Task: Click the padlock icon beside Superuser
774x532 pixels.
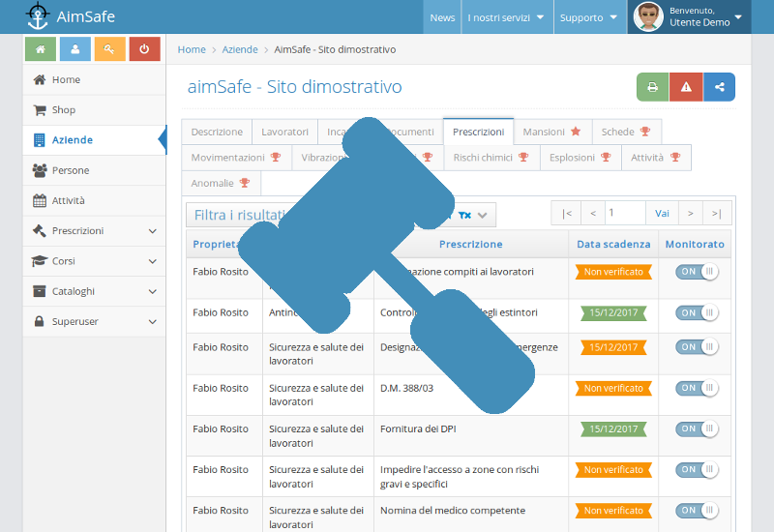Action: (x=40, y=321)
